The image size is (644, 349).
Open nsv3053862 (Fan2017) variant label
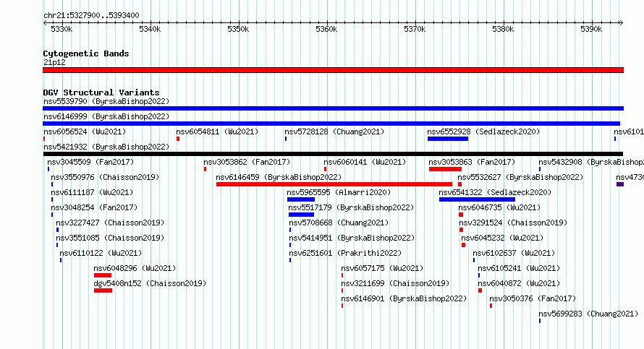(x=247, y=162)
